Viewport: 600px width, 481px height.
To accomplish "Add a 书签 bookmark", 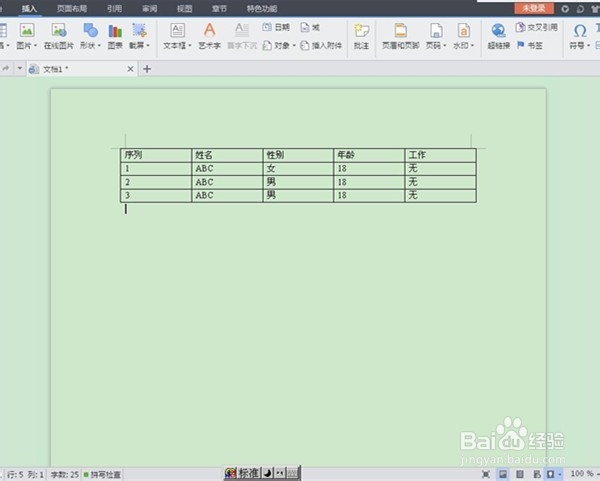I will (530, 45).
